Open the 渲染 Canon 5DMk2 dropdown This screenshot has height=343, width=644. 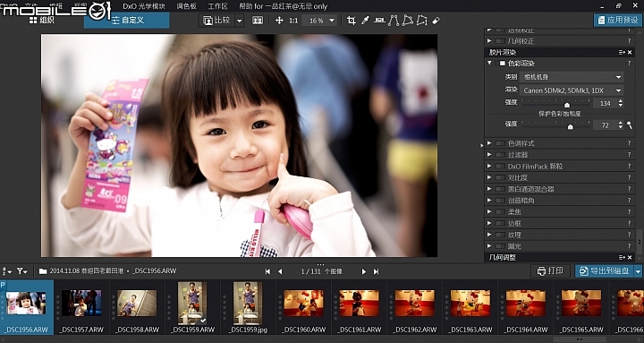(x=572, y=90)
